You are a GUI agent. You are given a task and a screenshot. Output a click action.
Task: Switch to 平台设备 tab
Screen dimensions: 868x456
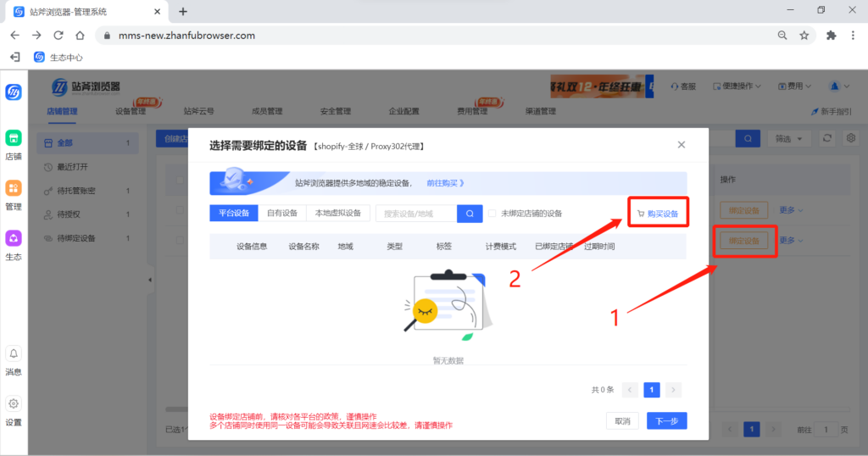pyautogui.click(x=234, y=213)
